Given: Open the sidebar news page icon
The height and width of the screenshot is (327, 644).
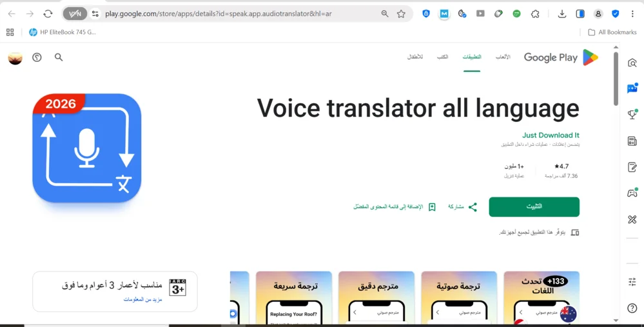Looking at the screenshot, I should pos(632,141).
